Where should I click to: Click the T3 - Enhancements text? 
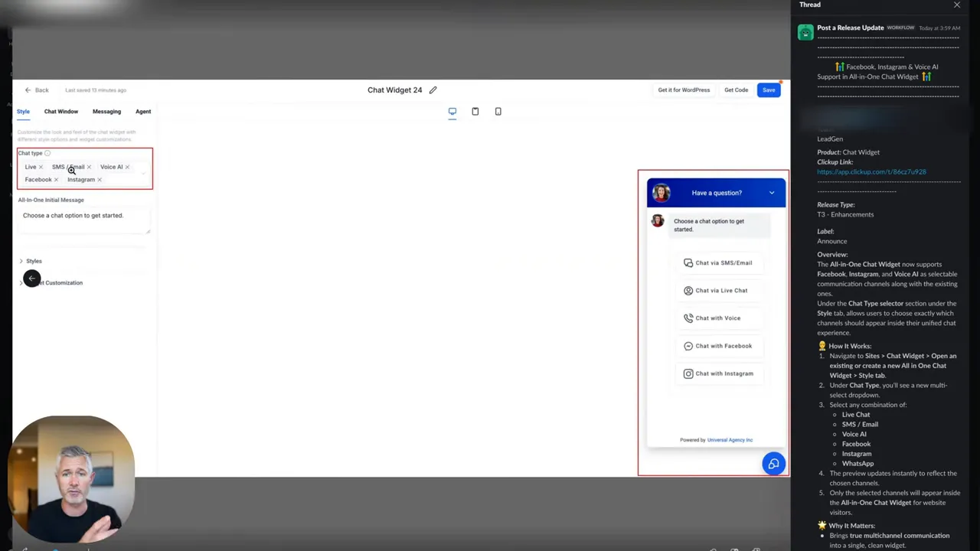(845, 215)
